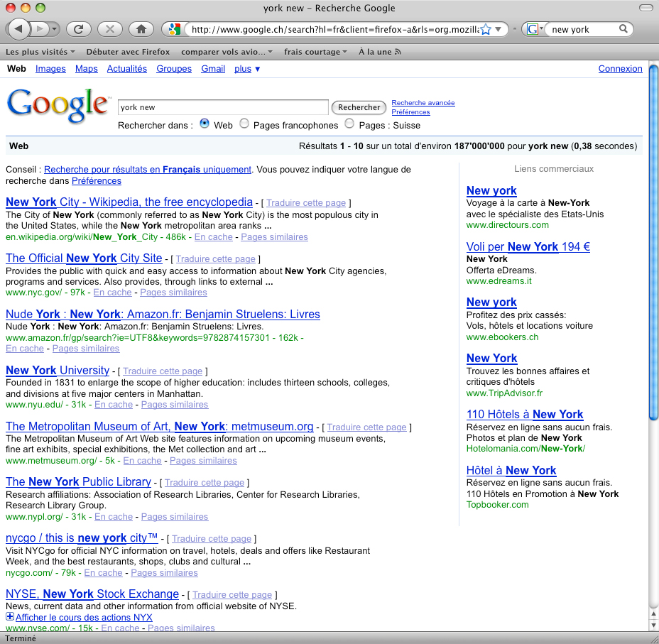659x644 pixels.
Task: Open New York University result
Action: (58, 370)
